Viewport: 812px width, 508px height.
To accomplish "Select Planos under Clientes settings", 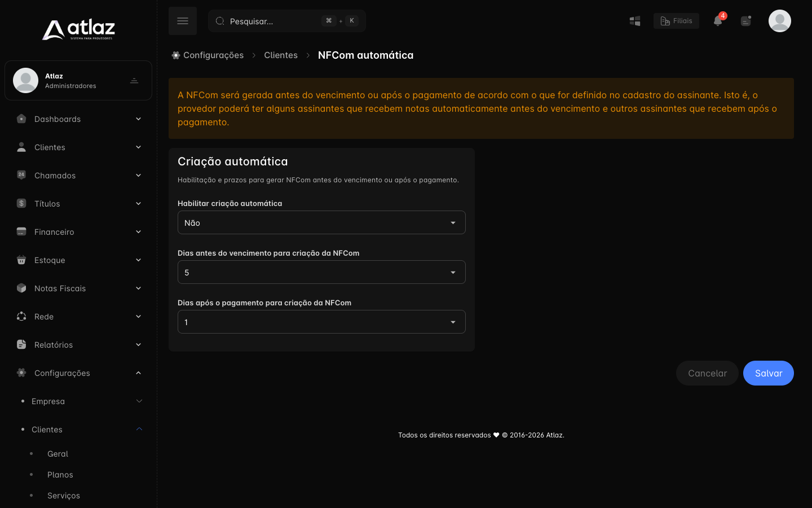I will click(60, 475).
